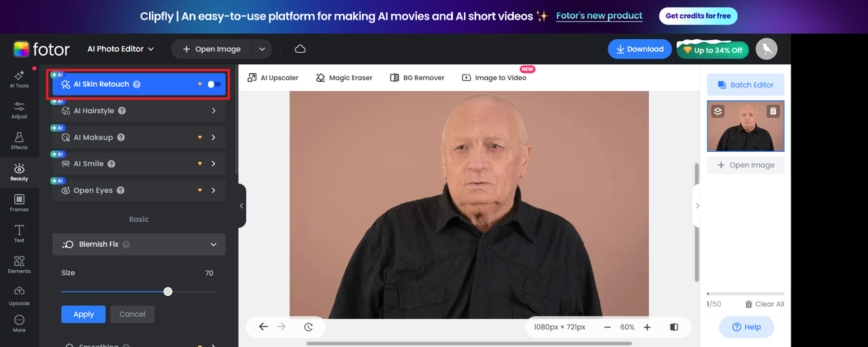Image resolution: width=868 pixels, height=347 pixels.
Task: Click the Download button
Action: 639,49
